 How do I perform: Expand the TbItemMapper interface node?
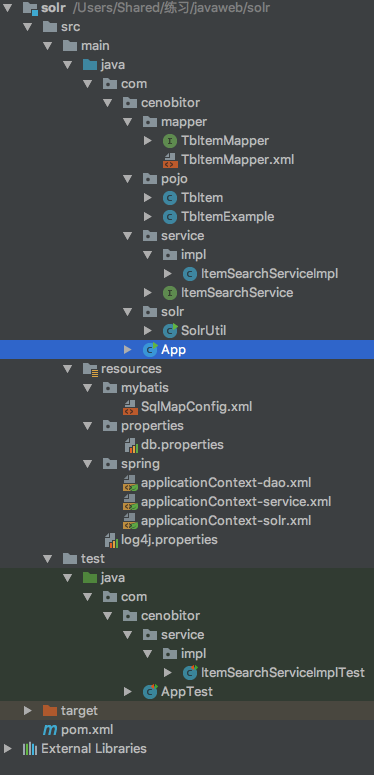point(148,141)
